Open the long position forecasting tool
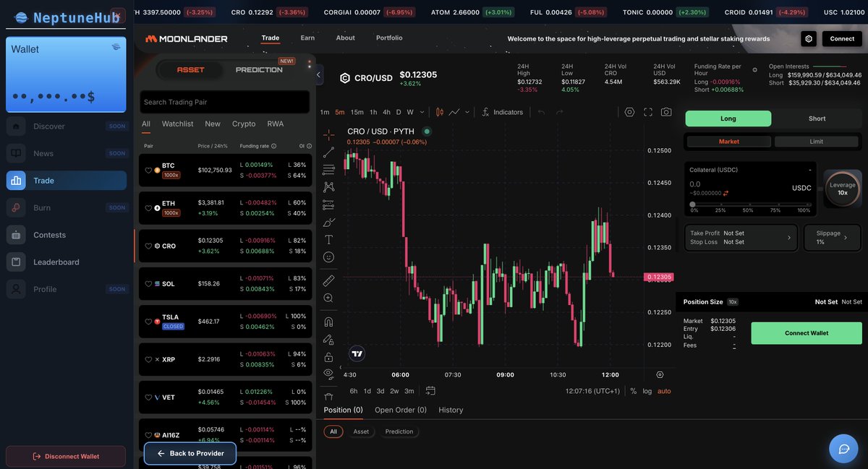This screenshot has height=469, width=868. point(328,205)
